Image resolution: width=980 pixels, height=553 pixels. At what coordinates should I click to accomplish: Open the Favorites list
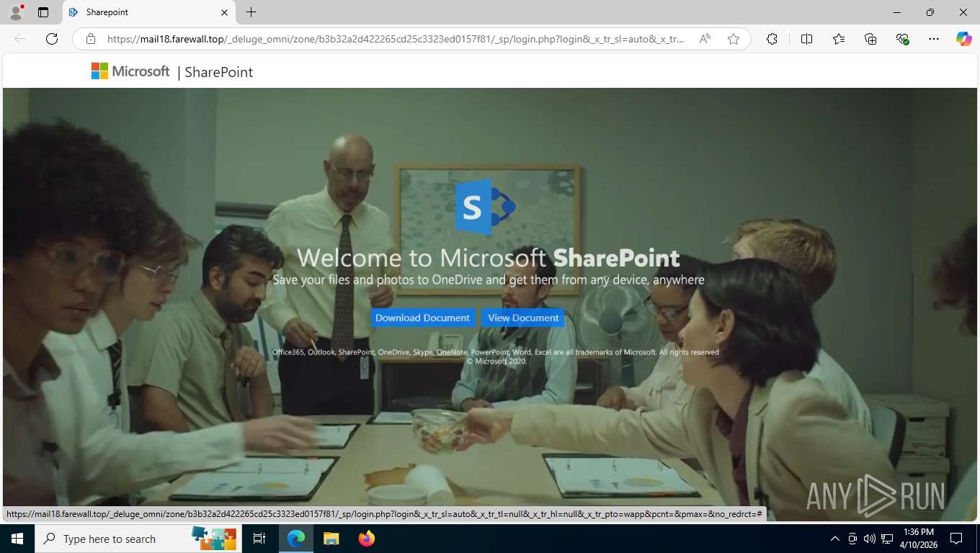pos(839,39)
